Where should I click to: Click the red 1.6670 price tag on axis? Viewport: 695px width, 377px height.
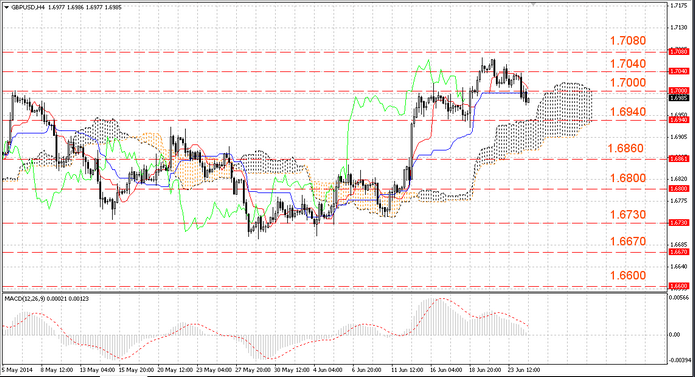[x=679, y=252]
